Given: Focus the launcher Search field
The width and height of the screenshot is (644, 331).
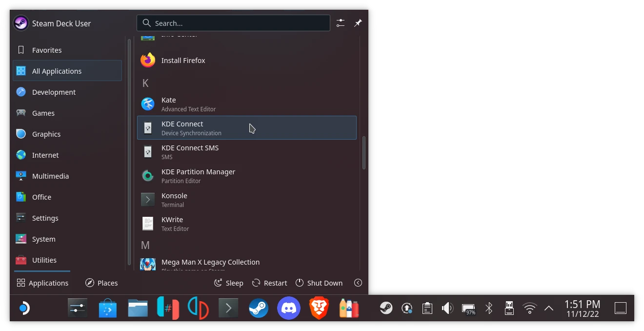Looking at the screenshot, I should pos(233,23).
